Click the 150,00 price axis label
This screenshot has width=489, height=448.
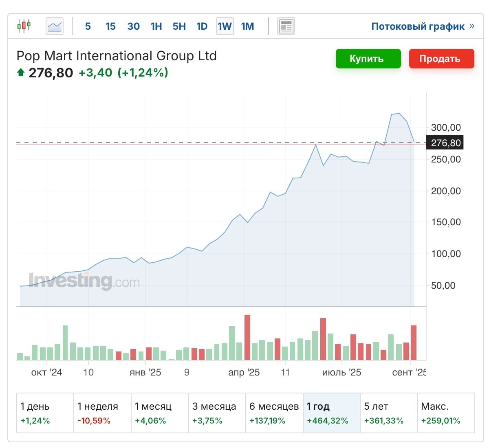446,222
